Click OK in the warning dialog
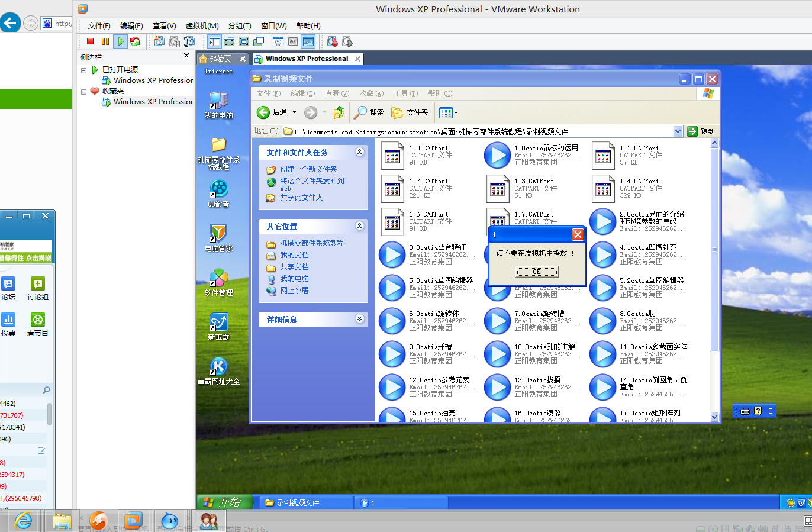Screen dimensions: 812x532 point(537,272)
